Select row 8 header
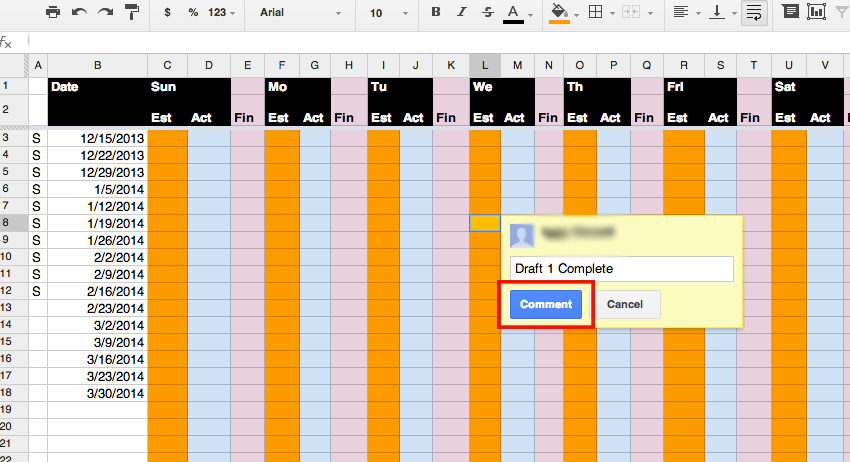 pyautogui.click(x=12, y=223)
